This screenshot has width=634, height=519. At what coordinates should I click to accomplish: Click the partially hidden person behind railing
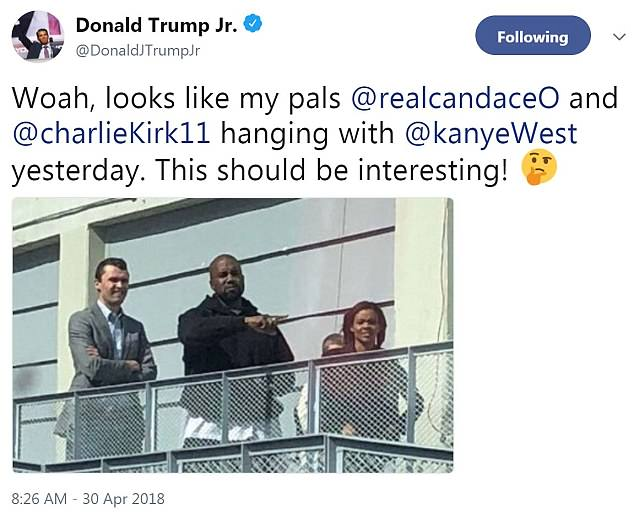(x=332, y=346)
